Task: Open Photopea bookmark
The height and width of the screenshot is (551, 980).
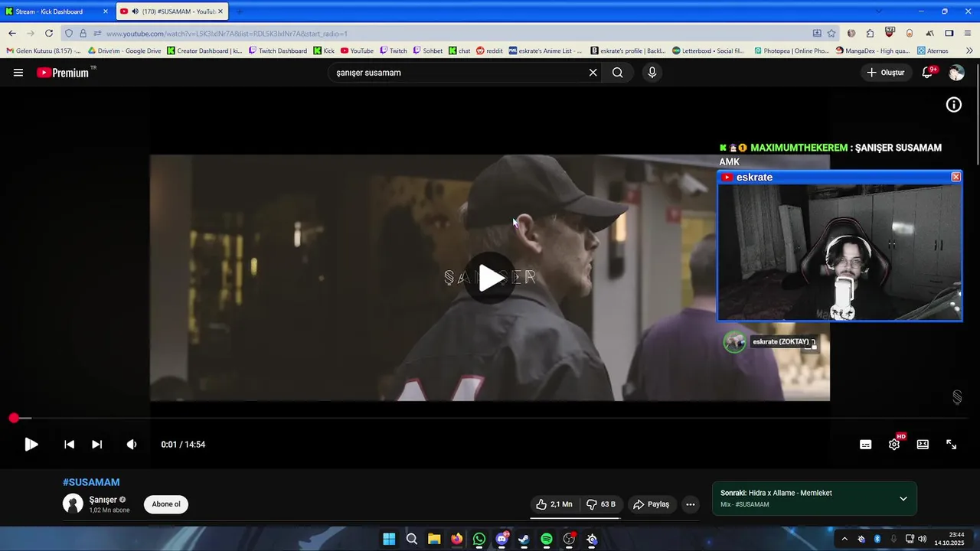Action: [x=791, y=51]
